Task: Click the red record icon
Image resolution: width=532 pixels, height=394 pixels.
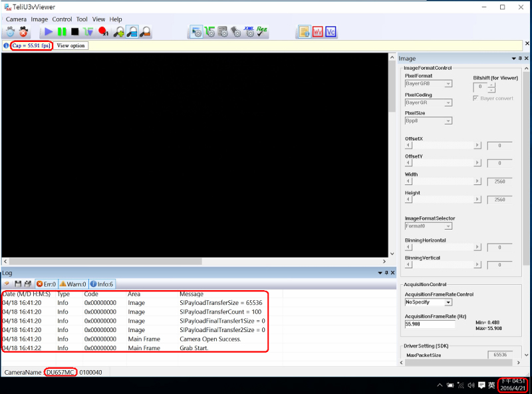Action: click(x=103, y=31)
